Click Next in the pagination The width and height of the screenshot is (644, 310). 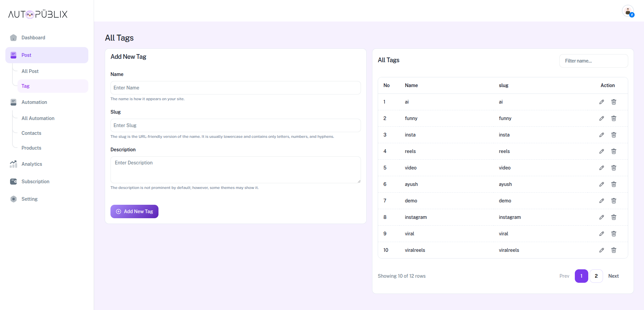(613, 276)
